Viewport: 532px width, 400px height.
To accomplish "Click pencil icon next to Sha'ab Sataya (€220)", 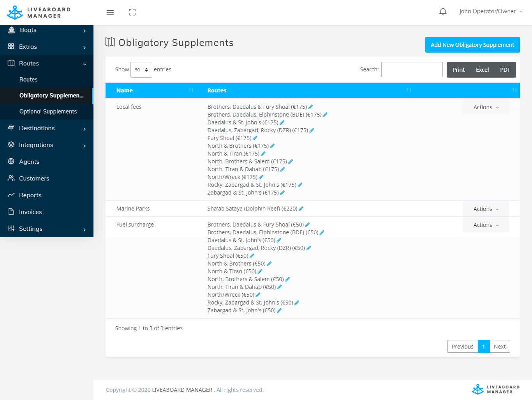I will (x=301, y=209).
